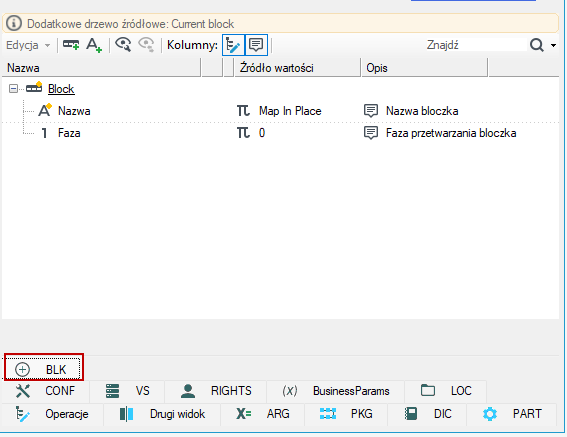Image resolution: width=567 pixels, height=437 pixels.
Task: Click the add attribute A+ icon
Action: pyautogui.click(x=94, y=45)
